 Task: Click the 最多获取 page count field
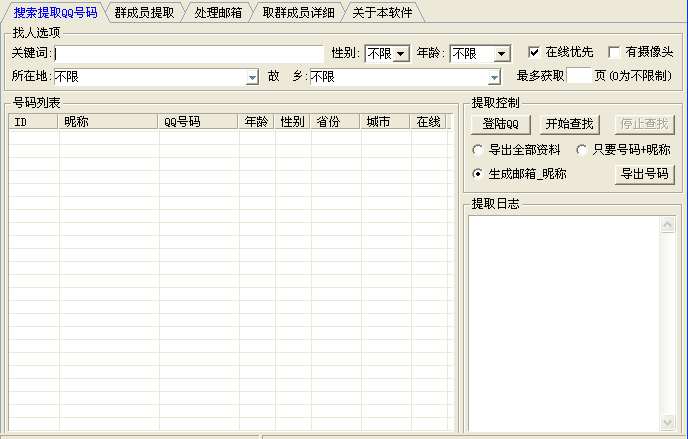[579, 76]
